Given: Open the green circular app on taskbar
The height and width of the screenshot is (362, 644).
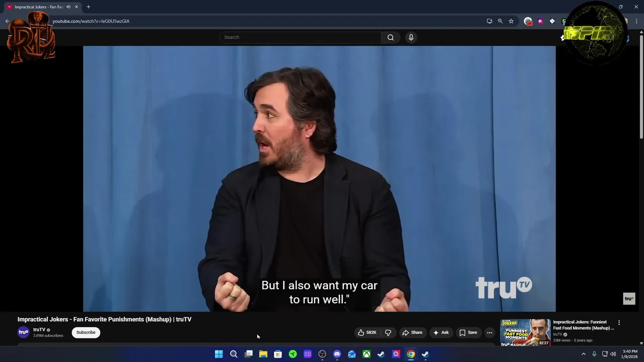Looking at the screenshot, I should (293, 354).
